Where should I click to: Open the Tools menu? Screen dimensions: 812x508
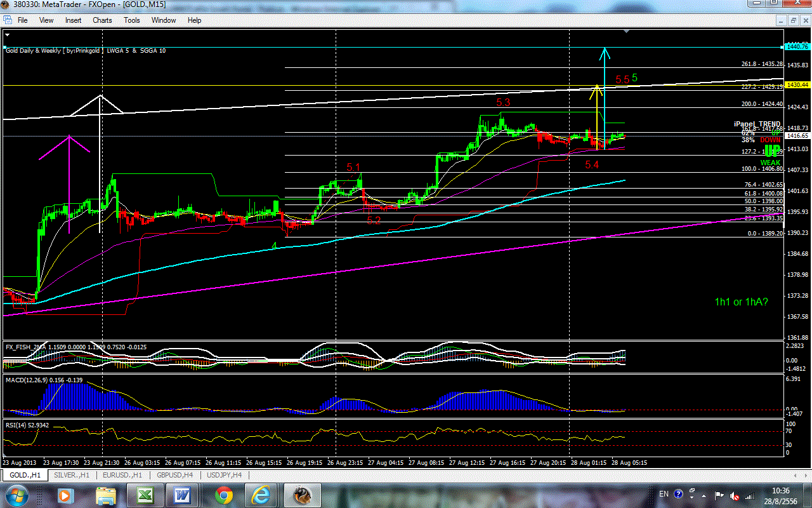click(x=132, y=20)
